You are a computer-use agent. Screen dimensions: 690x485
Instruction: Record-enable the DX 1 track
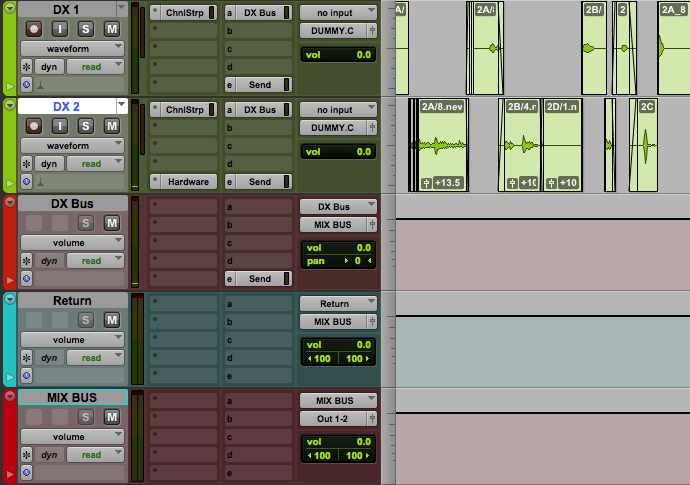click(x=34, y=29)
